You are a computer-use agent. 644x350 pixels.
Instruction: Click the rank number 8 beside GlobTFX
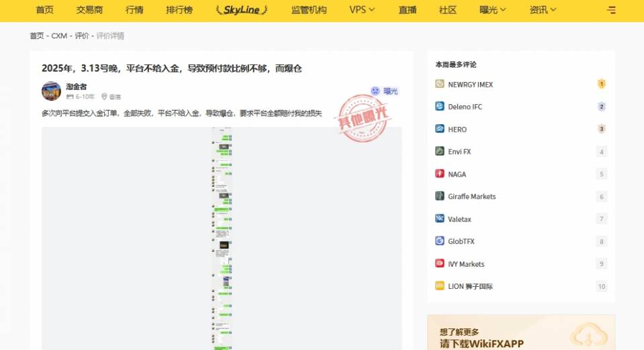pyautogui.click(x=601, y=241)
